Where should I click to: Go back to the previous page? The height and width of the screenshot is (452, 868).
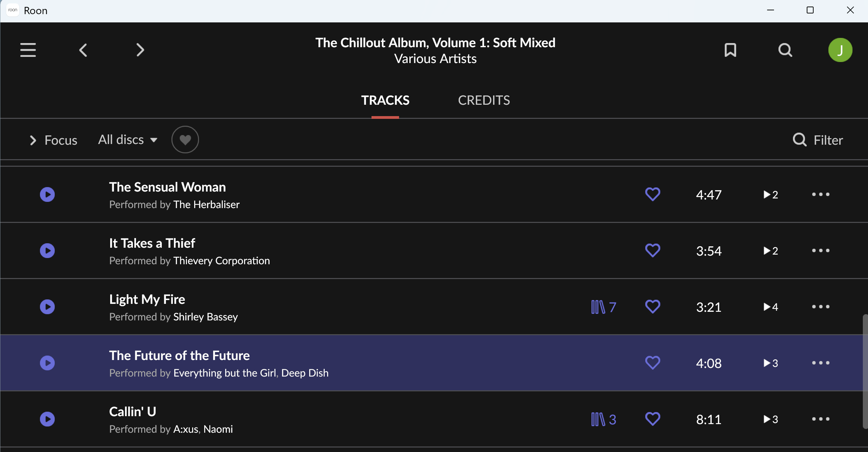(x=83, y=50)
